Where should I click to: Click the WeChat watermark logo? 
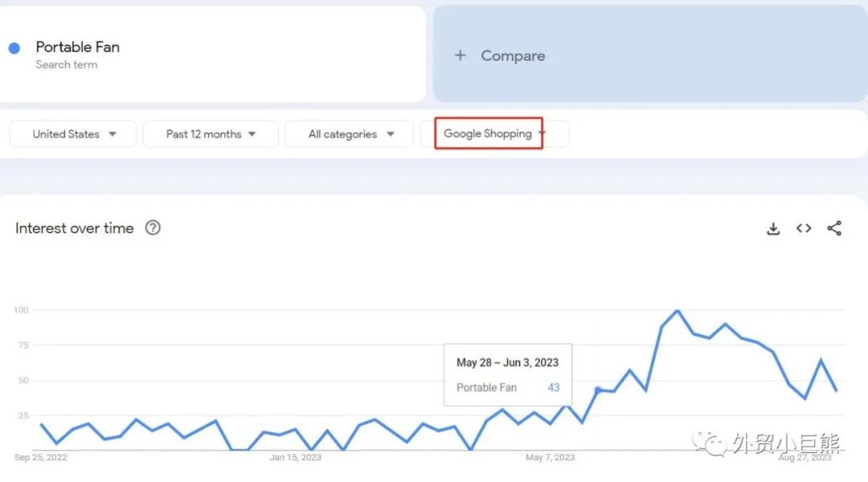click(710, 443)
